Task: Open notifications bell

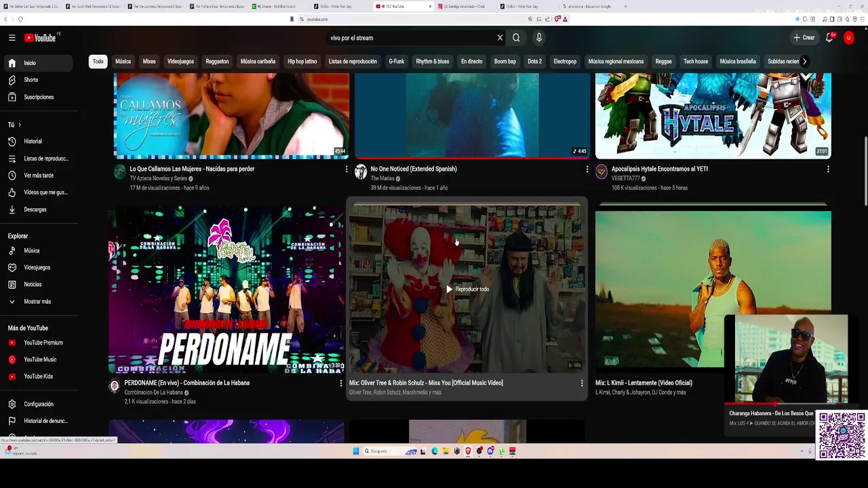Action: [829, 38]
